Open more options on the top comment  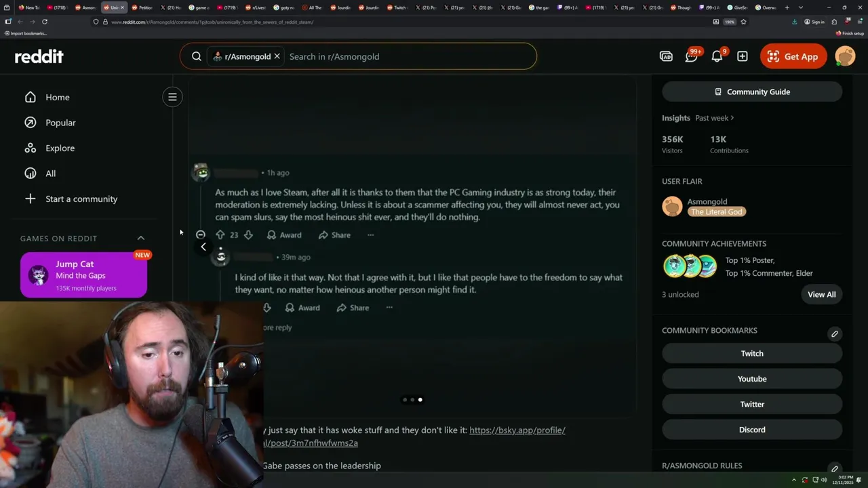pyautogui.click(x=370, y=235)
